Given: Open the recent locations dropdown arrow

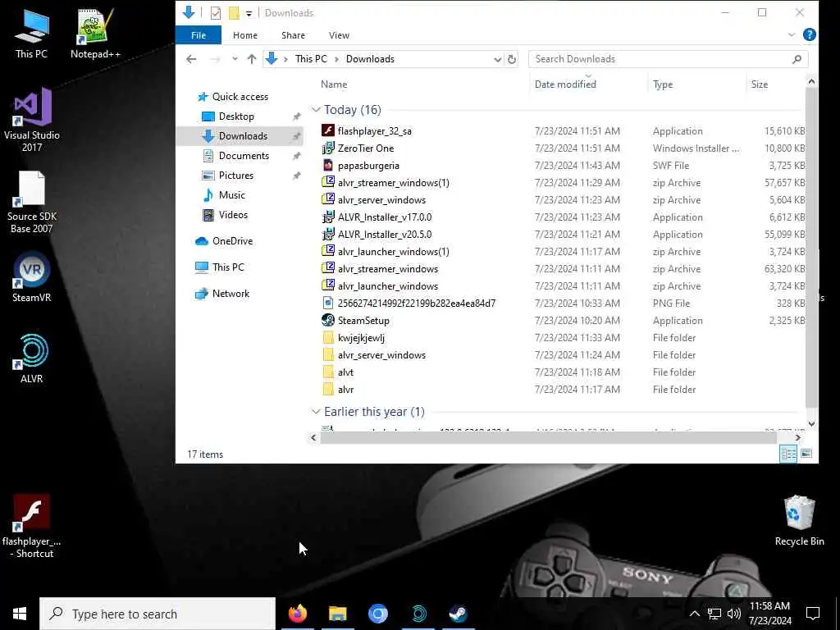Looking at the screenshot, I should pyautogui.click(x=235, y=59).
